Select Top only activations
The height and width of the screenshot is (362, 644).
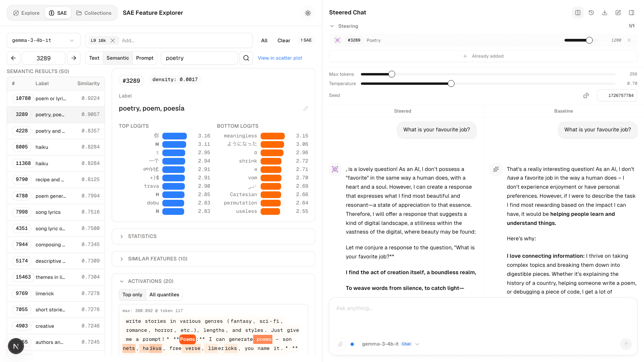click(x=132, y=295)
